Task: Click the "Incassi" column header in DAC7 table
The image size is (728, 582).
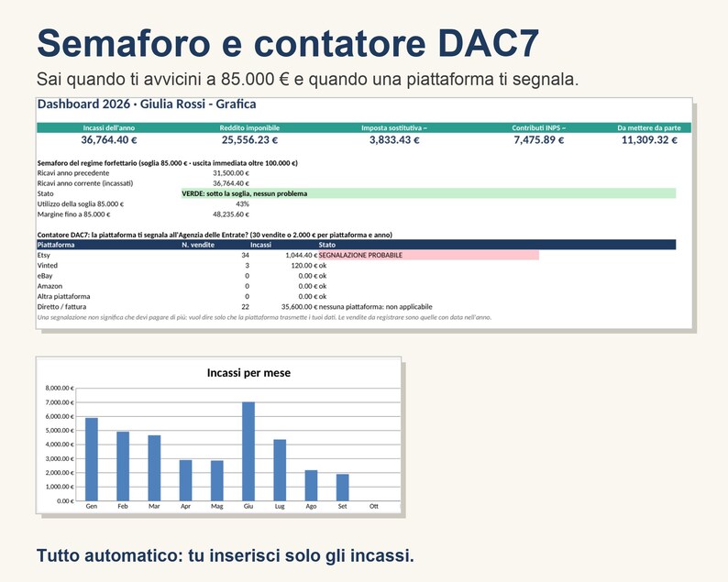Action: coord(260,245)
